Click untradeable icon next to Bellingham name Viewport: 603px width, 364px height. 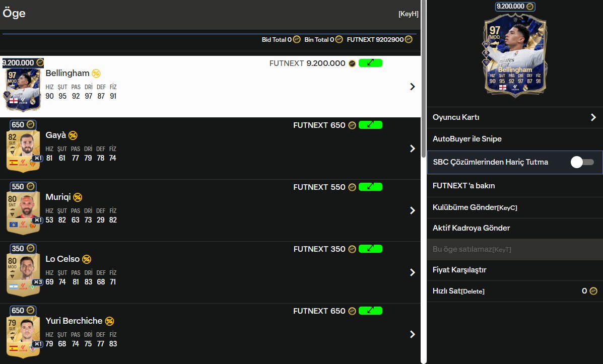click(96, 74)
